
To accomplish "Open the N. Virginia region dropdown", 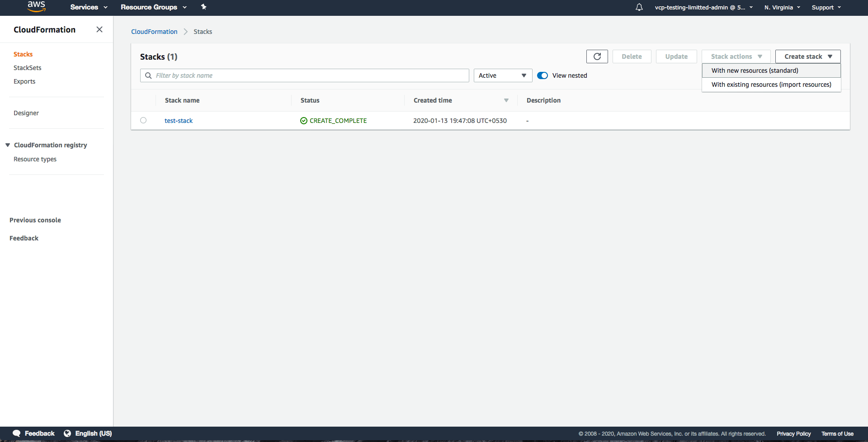I will pos(782,7).
